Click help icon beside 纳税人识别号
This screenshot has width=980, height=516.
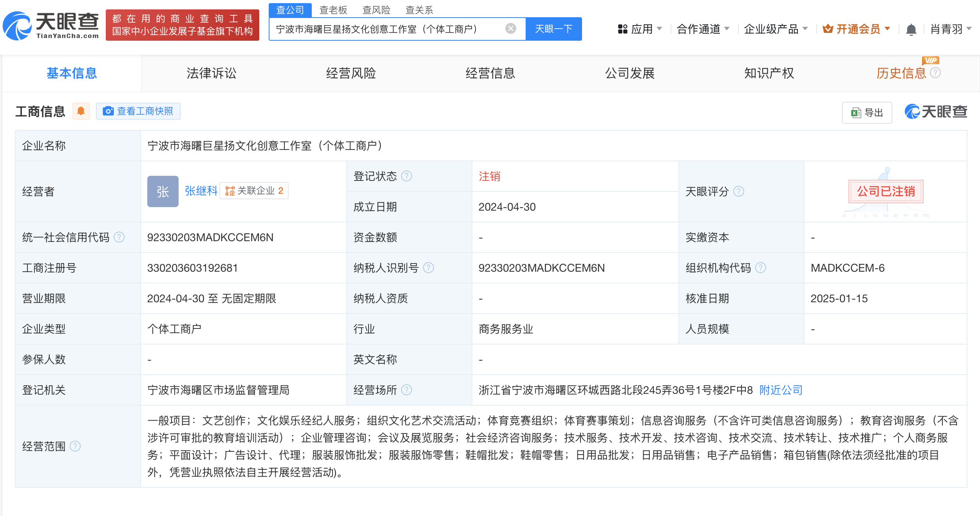pyautogui.click(x=429, y=268)
